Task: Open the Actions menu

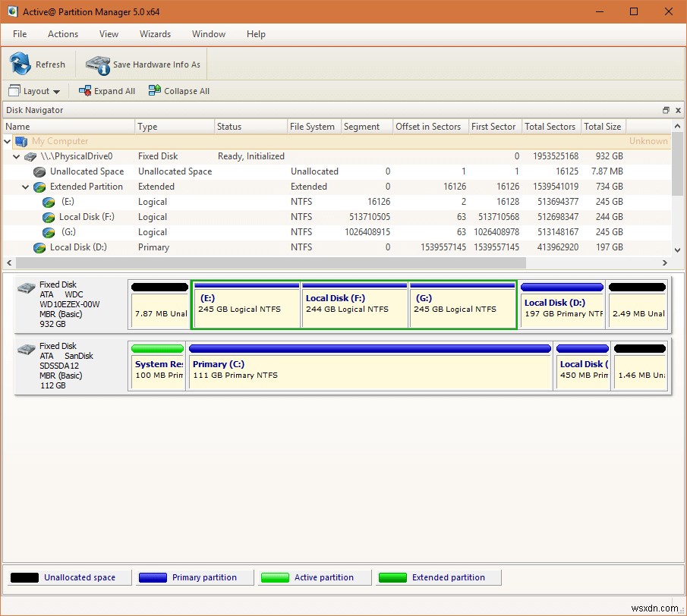Action: click(62, 34)
